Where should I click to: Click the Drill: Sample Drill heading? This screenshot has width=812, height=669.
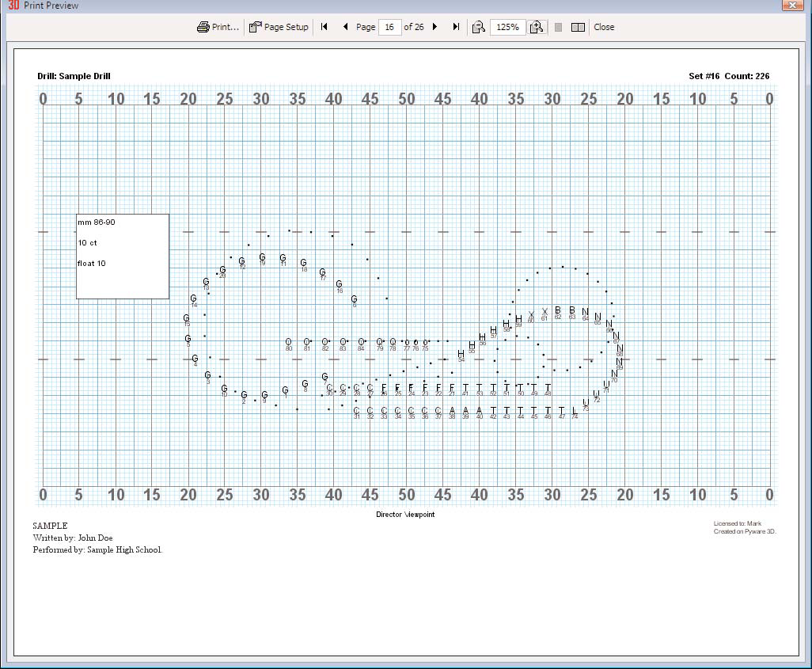[74, 77]
